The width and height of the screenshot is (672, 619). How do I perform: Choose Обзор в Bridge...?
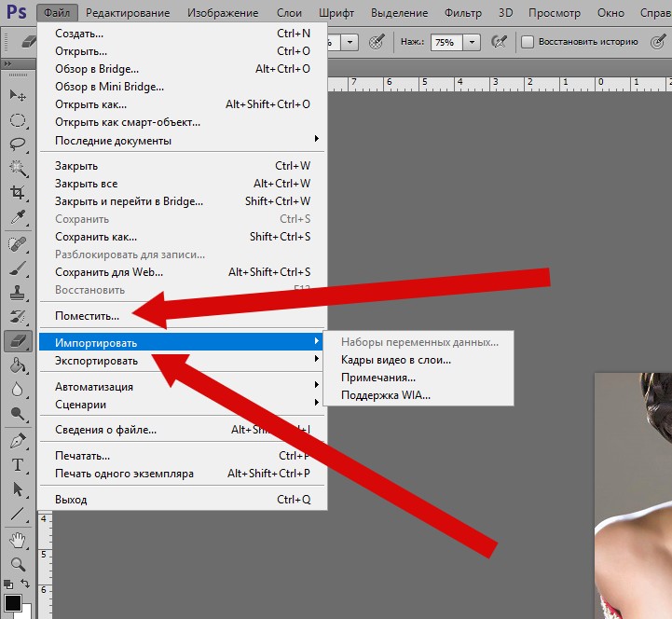pos(182,69)
